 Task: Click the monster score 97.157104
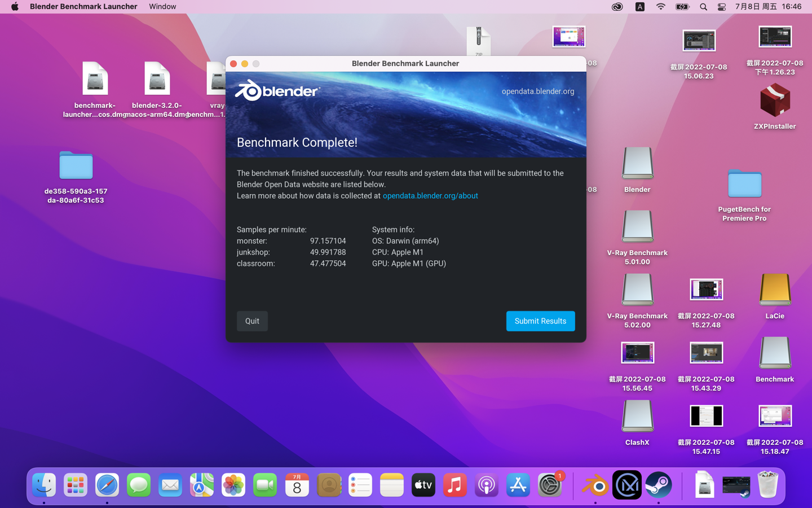[x=328, y=241]
